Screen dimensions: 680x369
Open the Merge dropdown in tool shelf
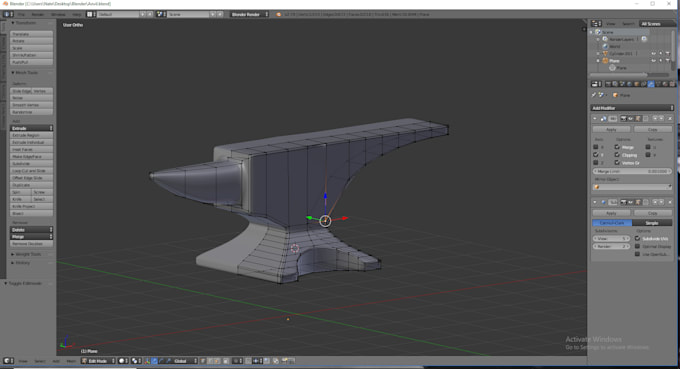32,237
